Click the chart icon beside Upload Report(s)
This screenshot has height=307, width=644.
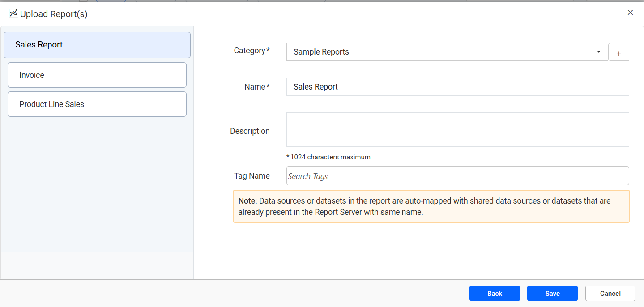click(x=13, y=13)
